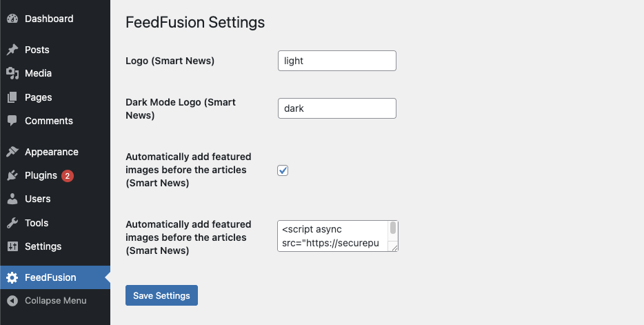Click the Pages icon in sidebar
The image size is (644, 325).
12,97
